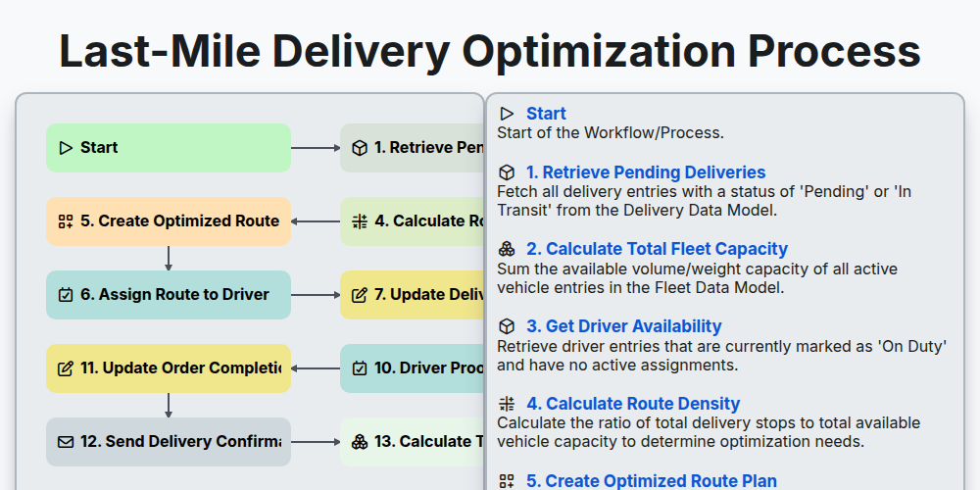Click the cube icon beside Retrieve Pending Deliveries heading
The image size is (980, 490).
coord(507,172)
